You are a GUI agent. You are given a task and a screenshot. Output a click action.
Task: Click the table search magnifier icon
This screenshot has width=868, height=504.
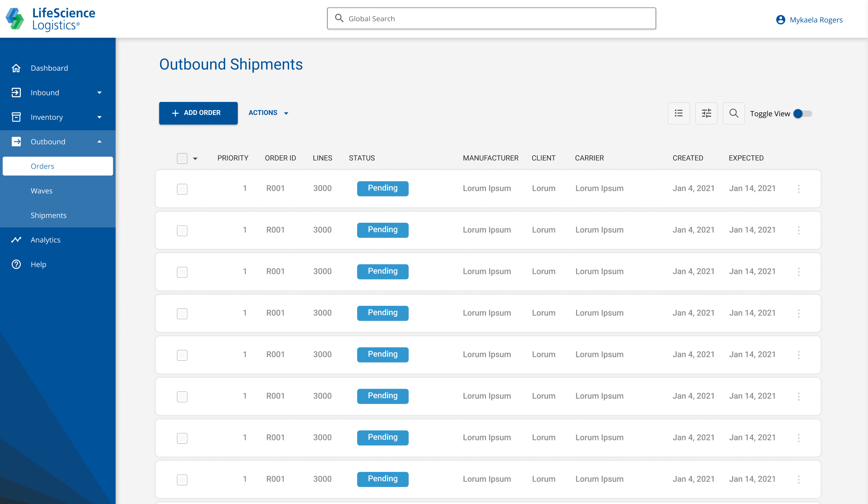733,113
